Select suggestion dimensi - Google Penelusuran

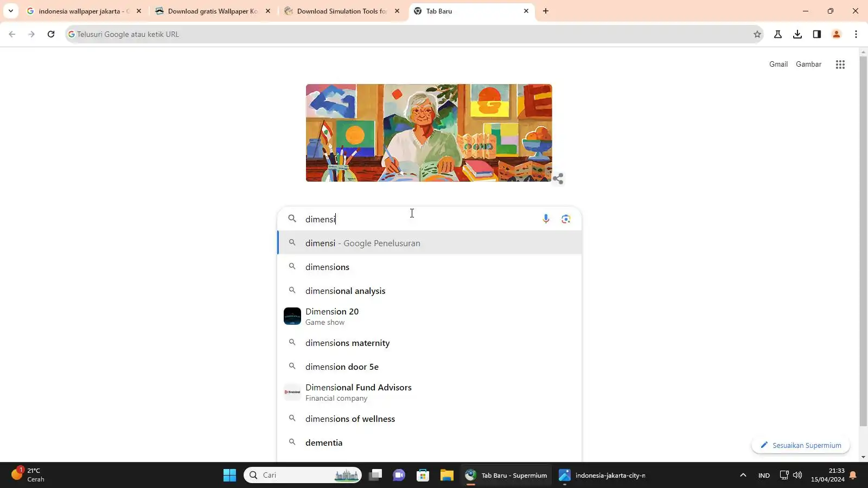click(x=430, y=243)
